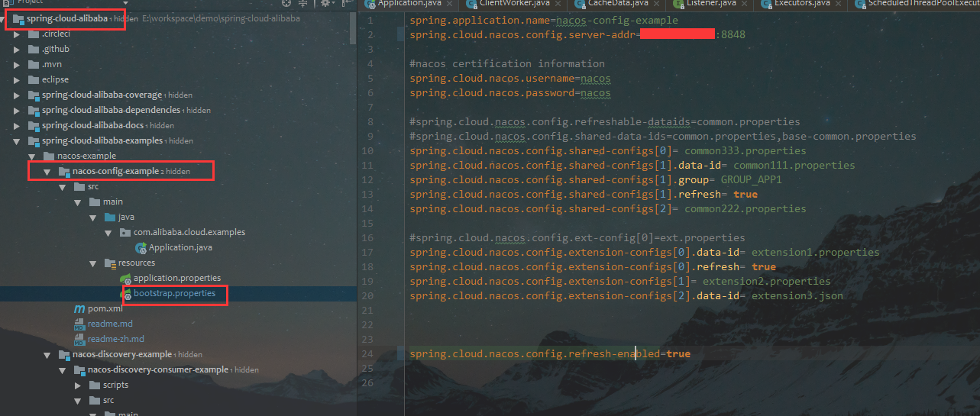This screenshot has height=416, width=980.
Task: Click the scripts folder icon
Action: tap(95, 385)
